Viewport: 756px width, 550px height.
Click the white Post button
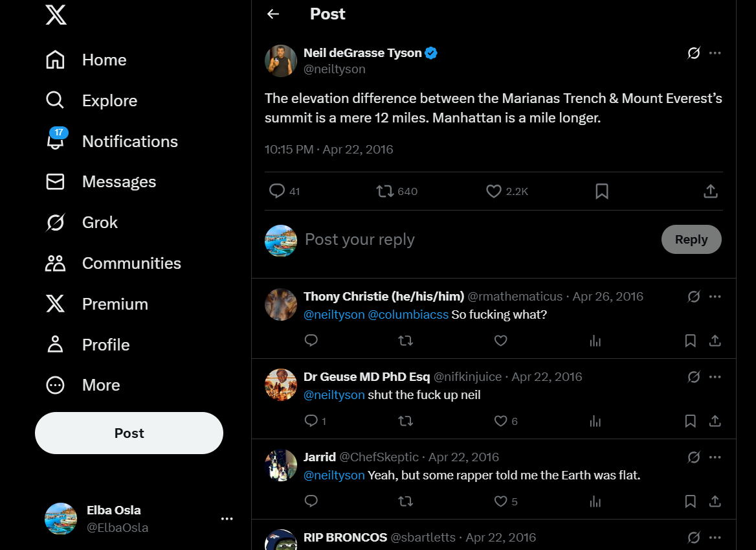(129, 433)
